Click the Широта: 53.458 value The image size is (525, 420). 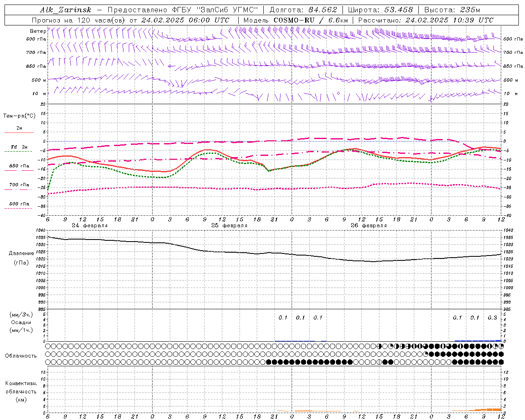tap(380, 10)
